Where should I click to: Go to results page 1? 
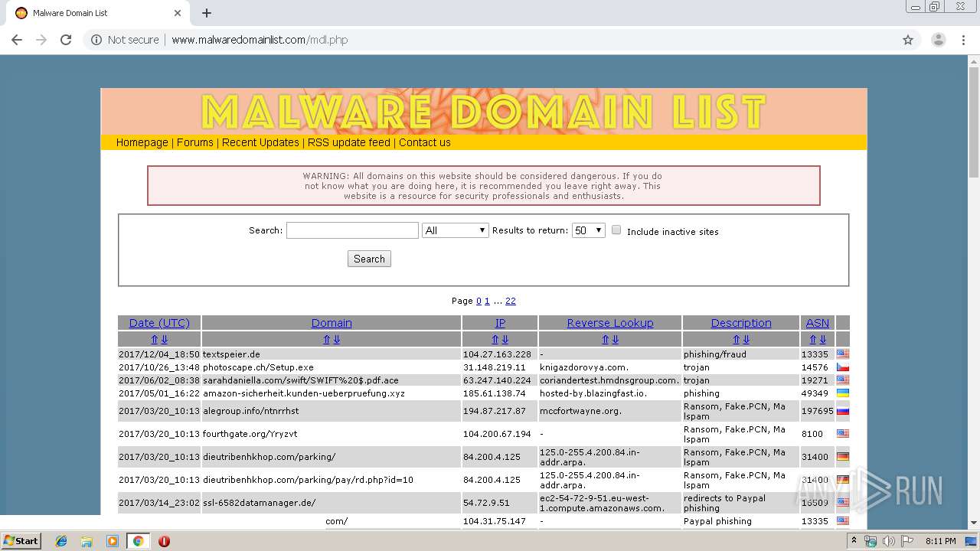point(487,301)
